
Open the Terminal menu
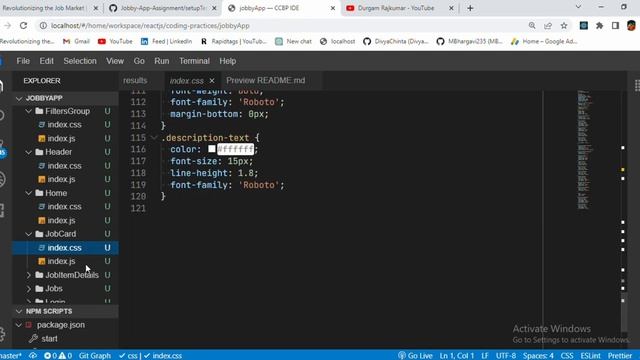194,61
